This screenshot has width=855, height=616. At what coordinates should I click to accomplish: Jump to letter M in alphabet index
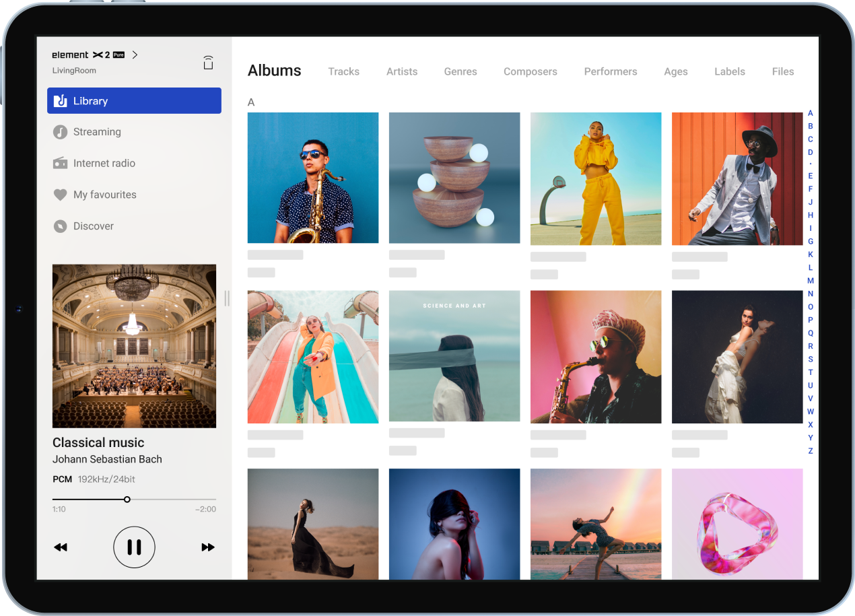811,281
